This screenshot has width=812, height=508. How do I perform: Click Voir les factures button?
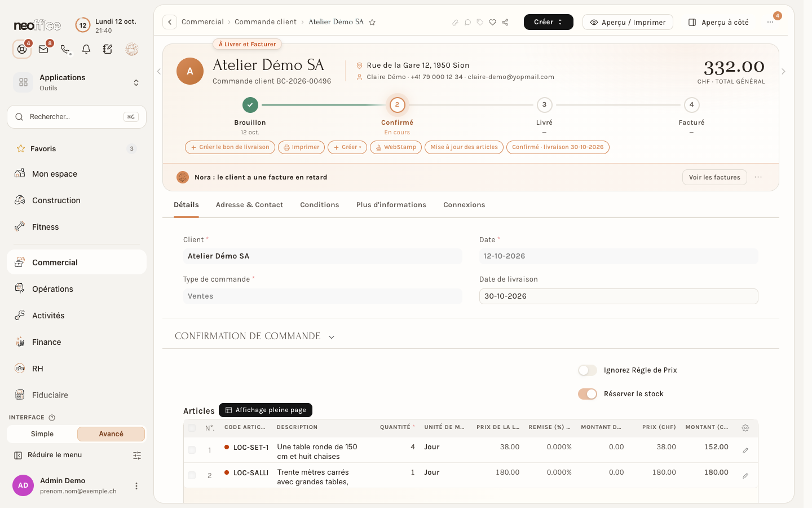click(714, 177)
